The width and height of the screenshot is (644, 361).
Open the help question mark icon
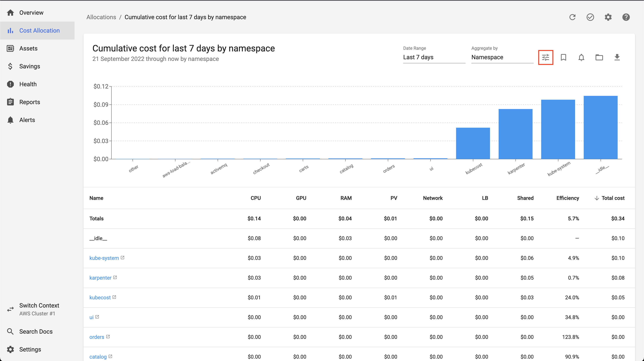(626, 17)
